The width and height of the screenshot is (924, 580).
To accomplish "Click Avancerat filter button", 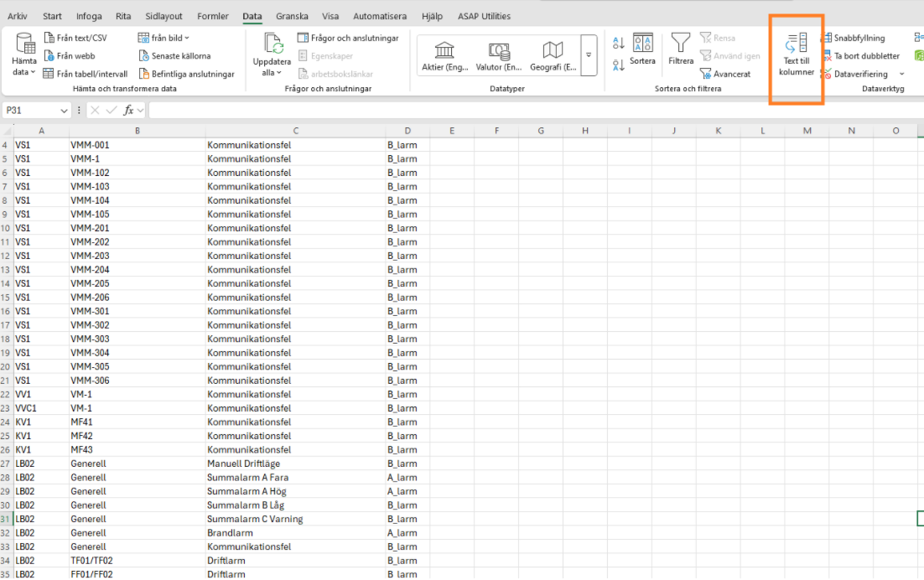I will tap(725, 74).
